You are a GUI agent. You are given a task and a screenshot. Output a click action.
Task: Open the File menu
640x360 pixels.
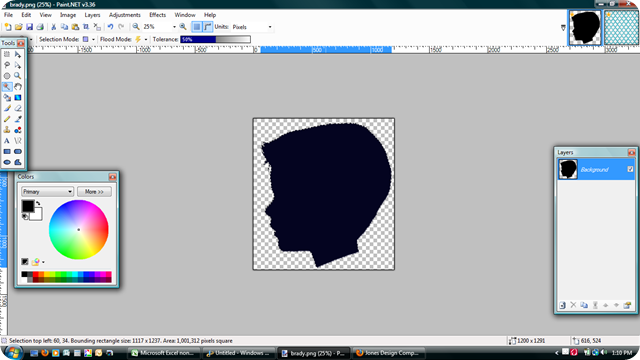8,15
